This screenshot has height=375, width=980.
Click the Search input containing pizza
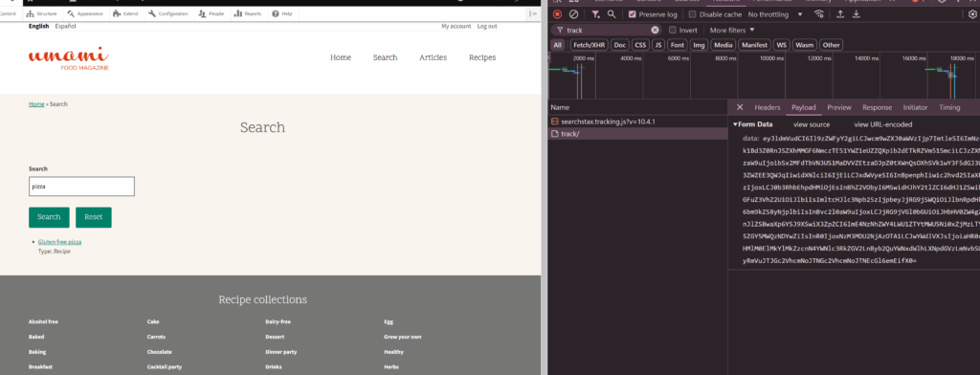(82, 187)
